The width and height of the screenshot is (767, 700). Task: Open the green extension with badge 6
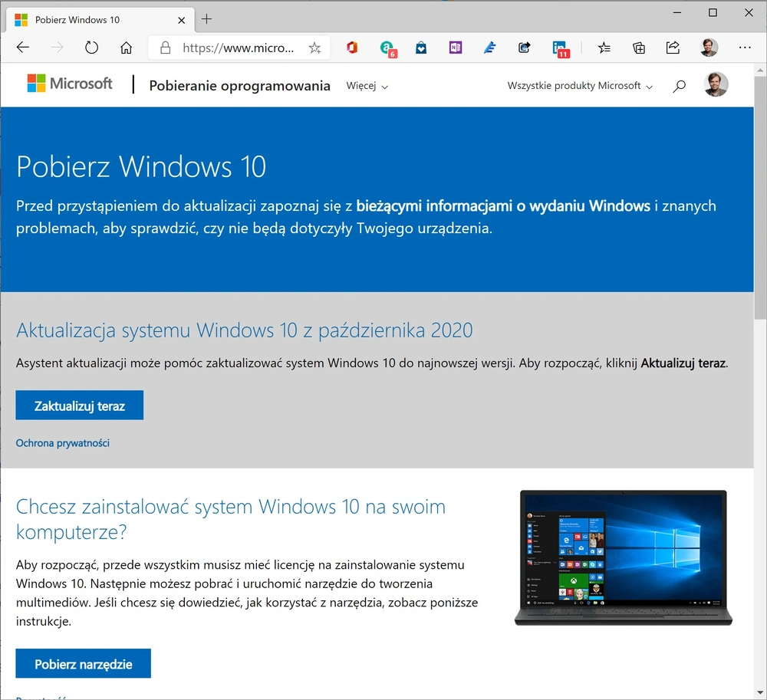point(388,48)
